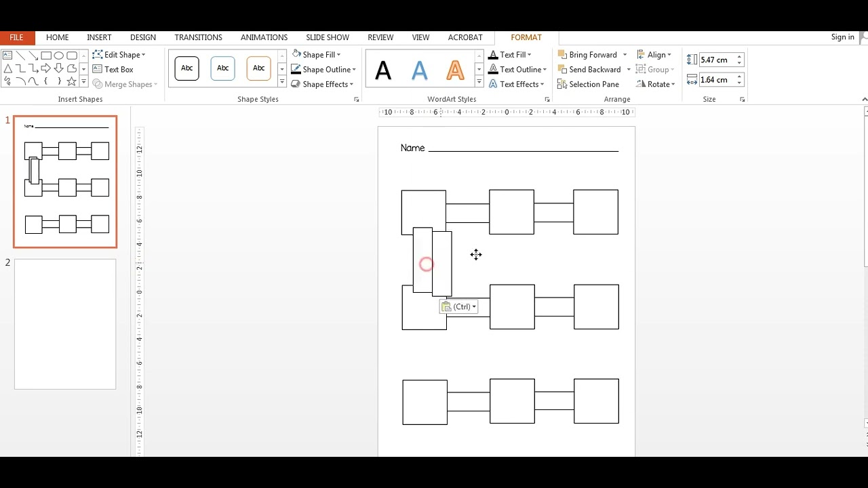
Task: Open the Send Backward arrow menu
Action: [x=629, y=69]
